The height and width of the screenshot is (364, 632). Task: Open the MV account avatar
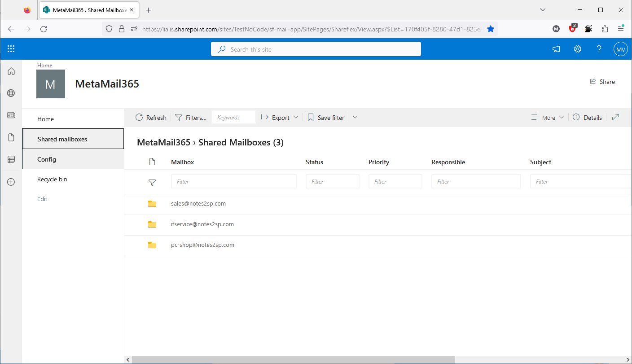[620, 49]
